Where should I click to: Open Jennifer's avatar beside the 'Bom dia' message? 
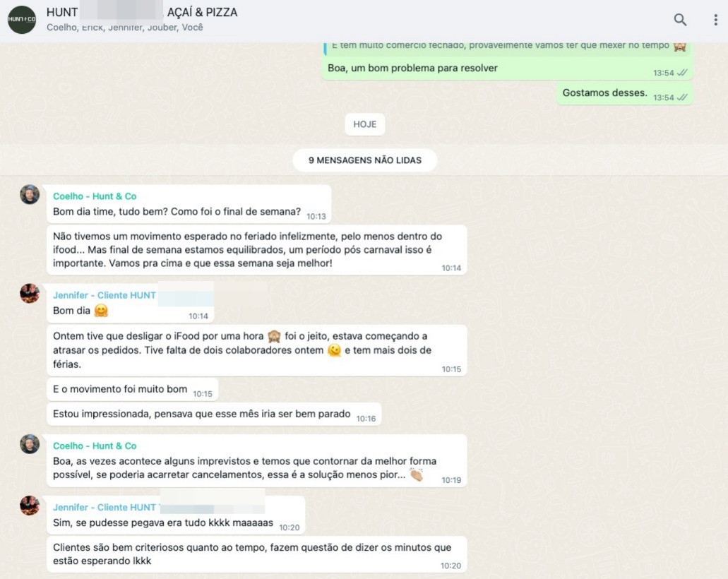pos(30,294)
